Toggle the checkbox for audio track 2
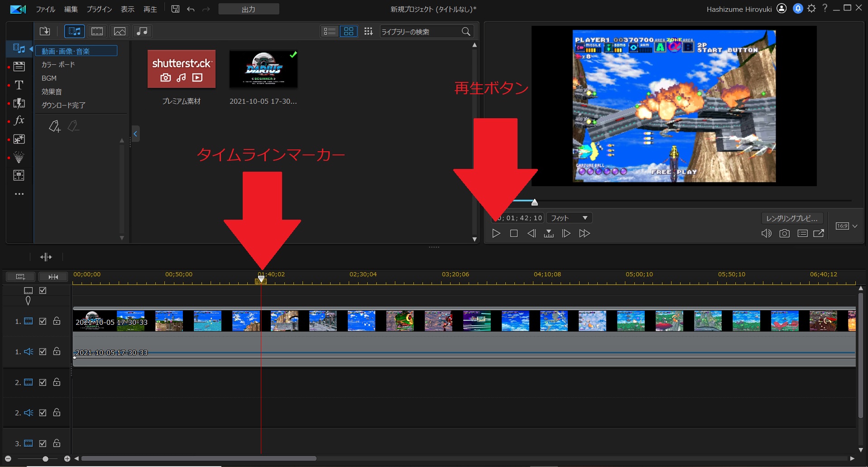 (43, 413)
